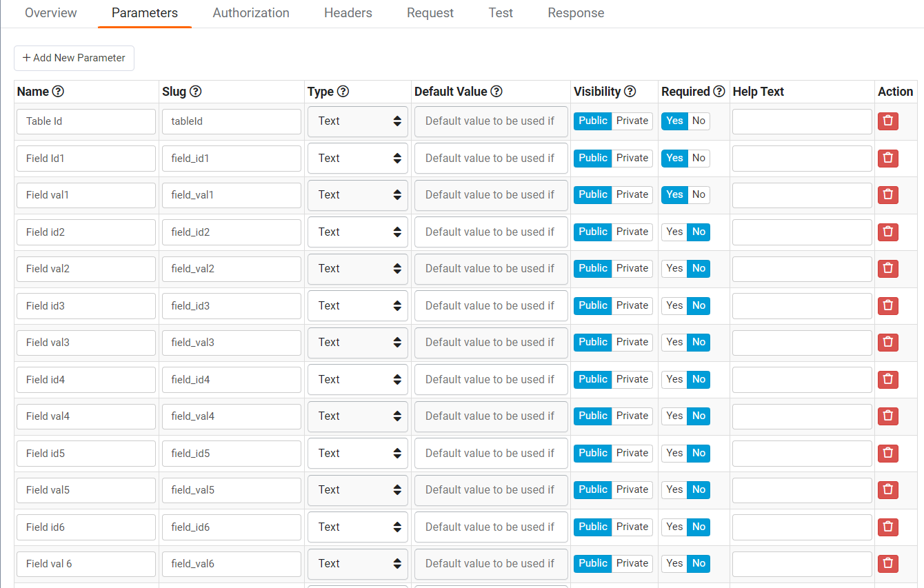Viewport: 924px width, 588px height.
Task: Mark Field val4 as Required Yes
Action: click(x=674, y=416)
